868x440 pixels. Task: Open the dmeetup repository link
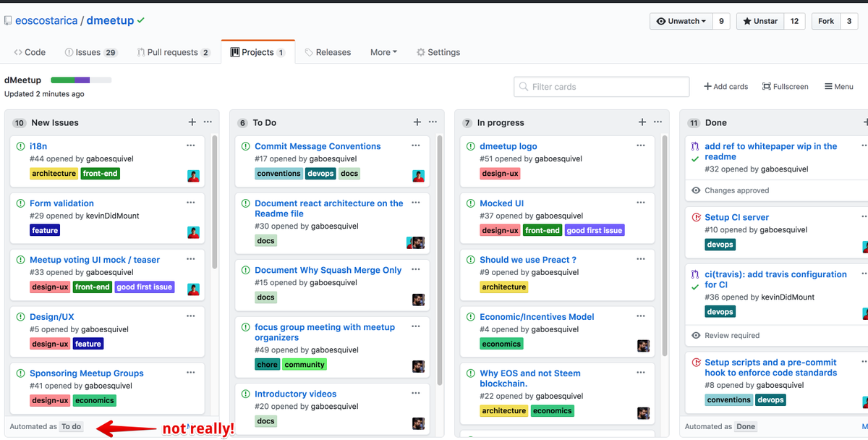(x=110, y=20)
